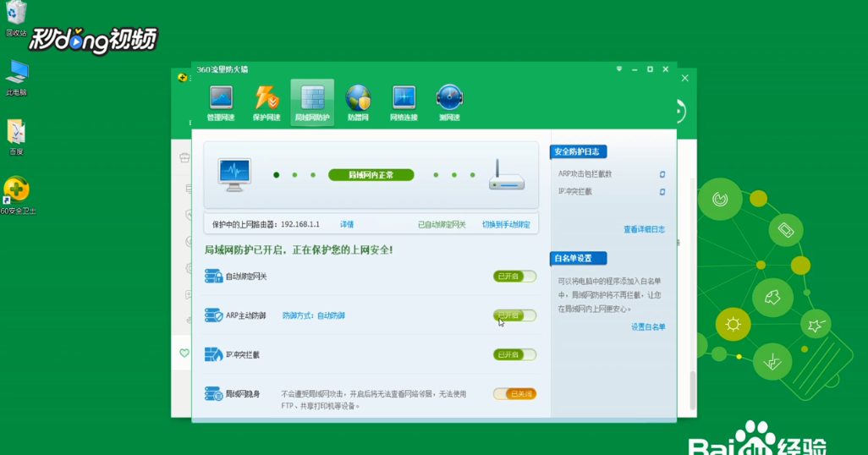This screenshot has height=455, width=868.
Task: Click the computer monitor status icon
Action: point(234,175)
